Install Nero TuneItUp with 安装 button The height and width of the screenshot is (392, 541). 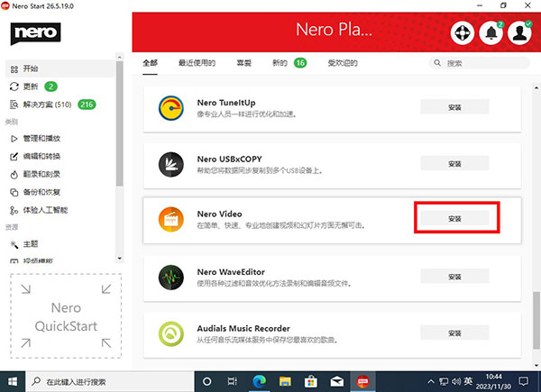click(x=454, y=107)
